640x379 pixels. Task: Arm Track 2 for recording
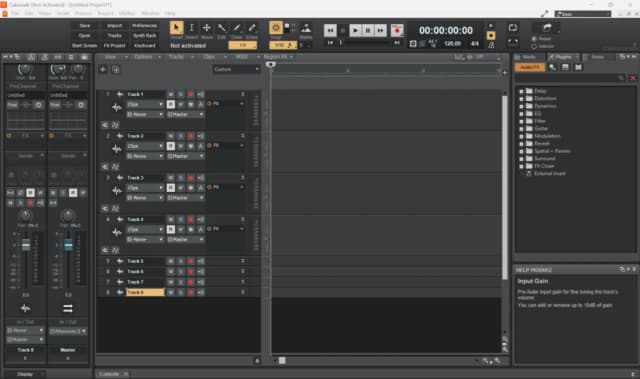(190, 136)
